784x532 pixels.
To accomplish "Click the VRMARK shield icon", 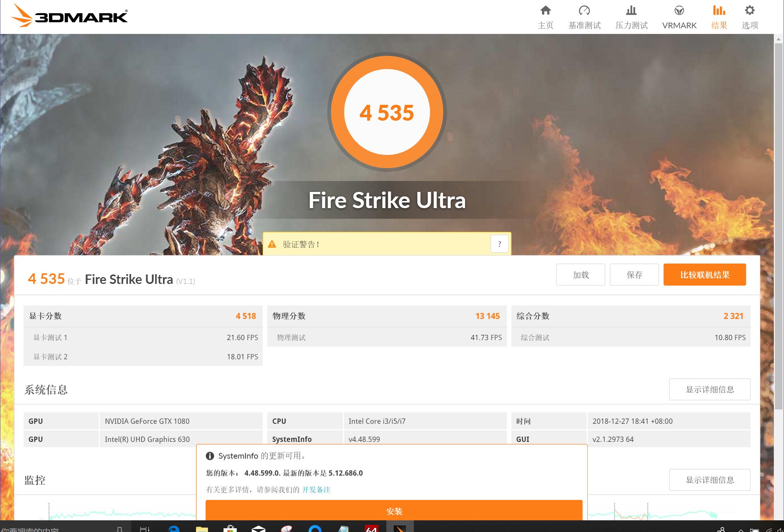I will [679, 11].
